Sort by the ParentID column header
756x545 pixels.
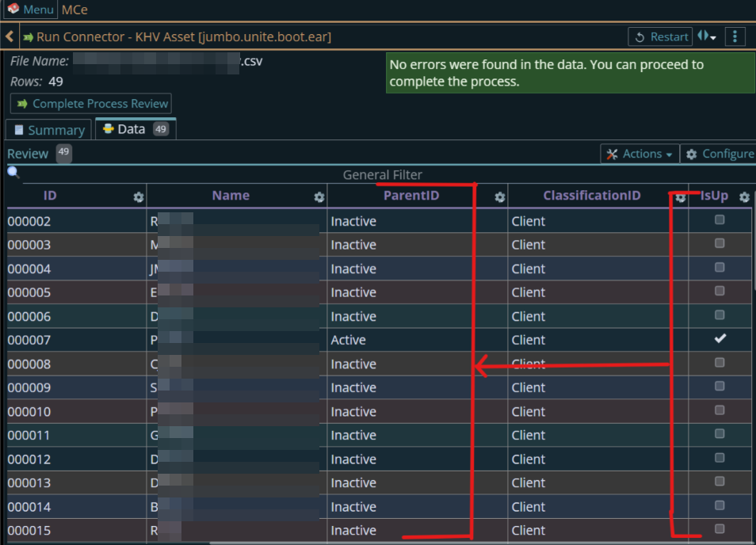(411, 195)
